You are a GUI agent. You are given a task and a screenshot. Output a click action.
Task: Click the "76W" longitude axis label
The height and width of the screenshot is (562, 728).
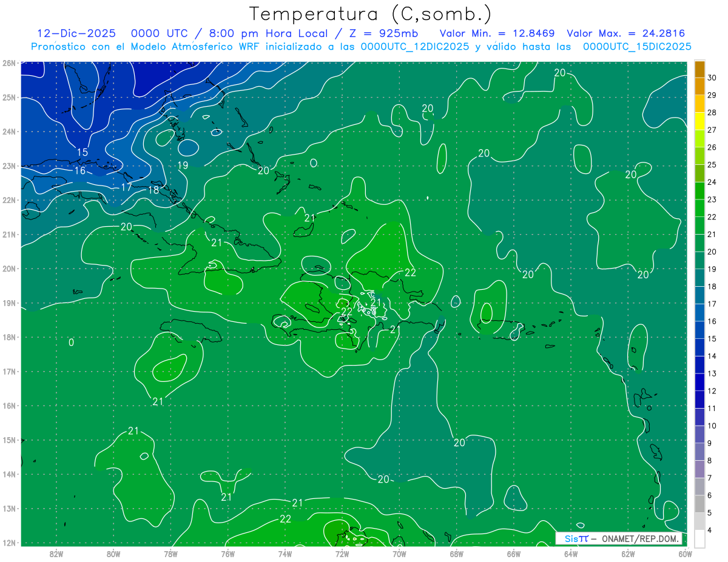[228, 554]
